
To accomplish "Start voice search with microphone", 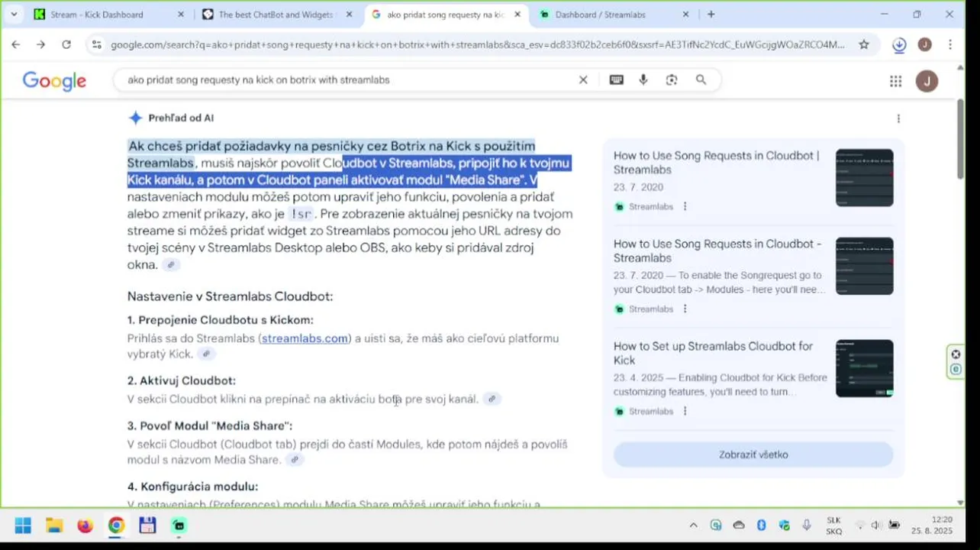I will (643, 79).
